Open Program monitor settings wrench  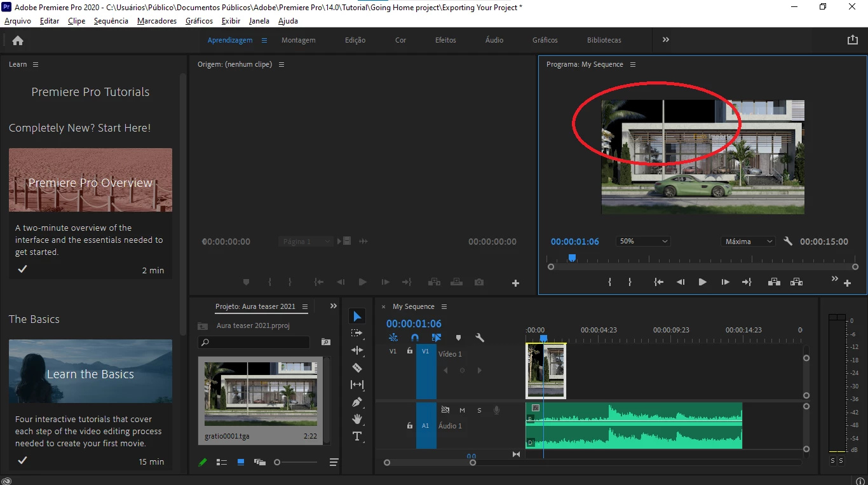click(788, 242)
